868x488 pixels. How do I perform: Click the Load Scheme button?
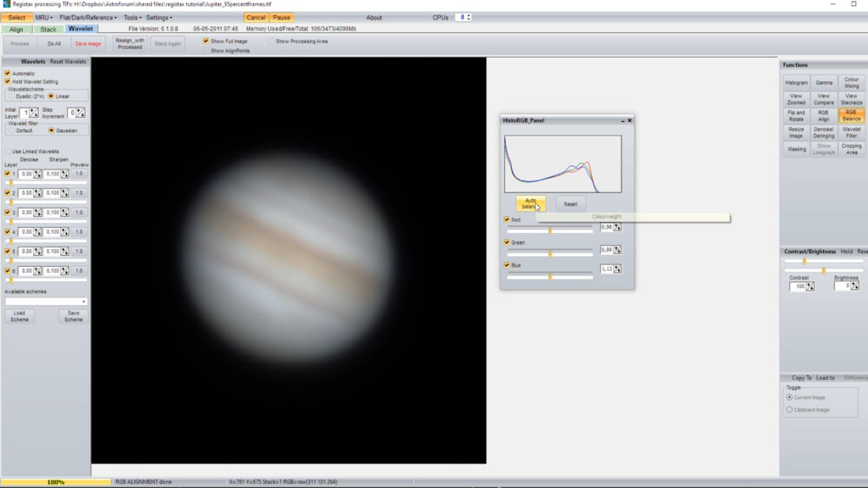tap(19, 316)
